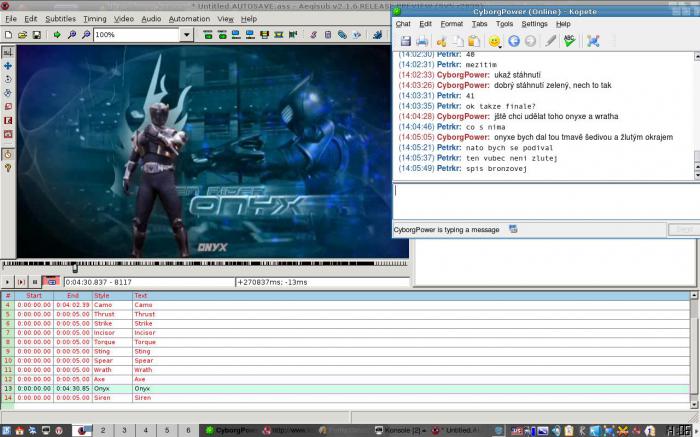Select the standard crosshair visual tool
The height and width of the screenshot is (437, 700).
tap(8, 52)
